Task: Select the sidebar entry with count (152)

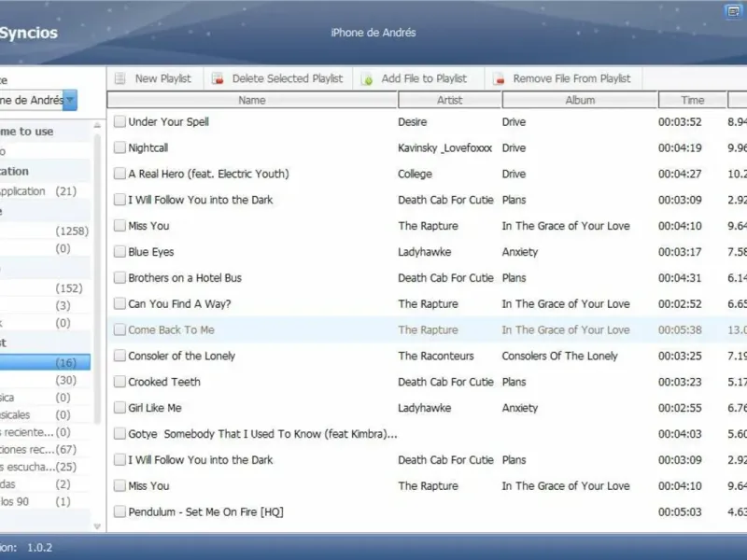Action: click(x=45, y=288)
